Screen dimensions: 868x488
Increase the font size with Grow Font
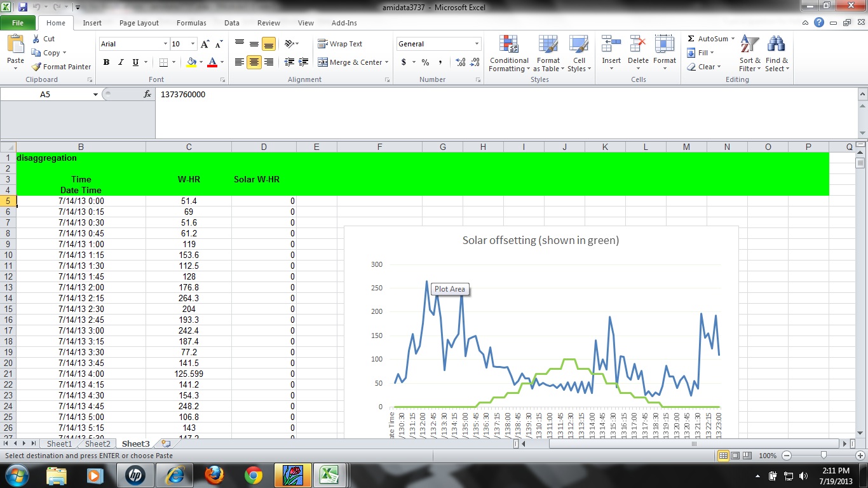[x=205, y=44]
